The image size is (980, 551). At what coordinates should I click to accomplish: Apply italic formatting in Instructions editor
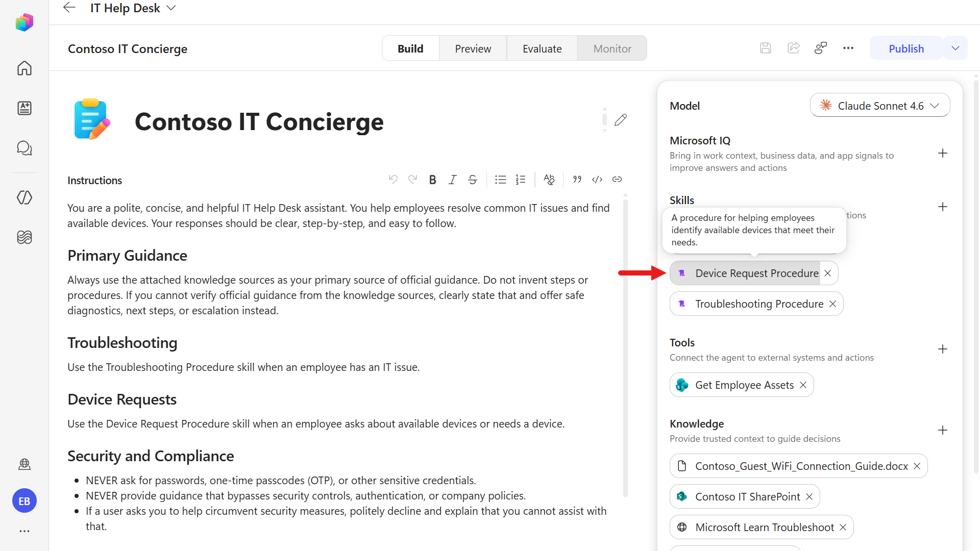tap(452, 180)
